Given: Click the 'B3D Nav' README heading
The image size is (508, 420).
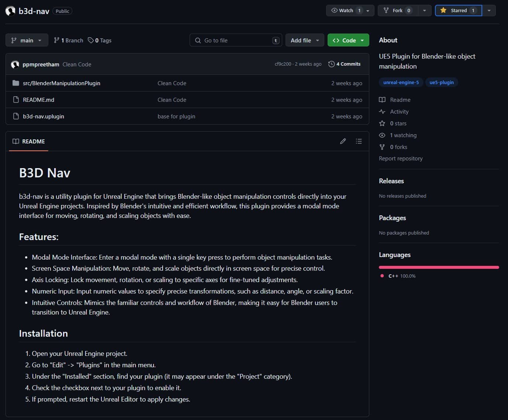Looking at the screenshot, I should pos(45,173).
